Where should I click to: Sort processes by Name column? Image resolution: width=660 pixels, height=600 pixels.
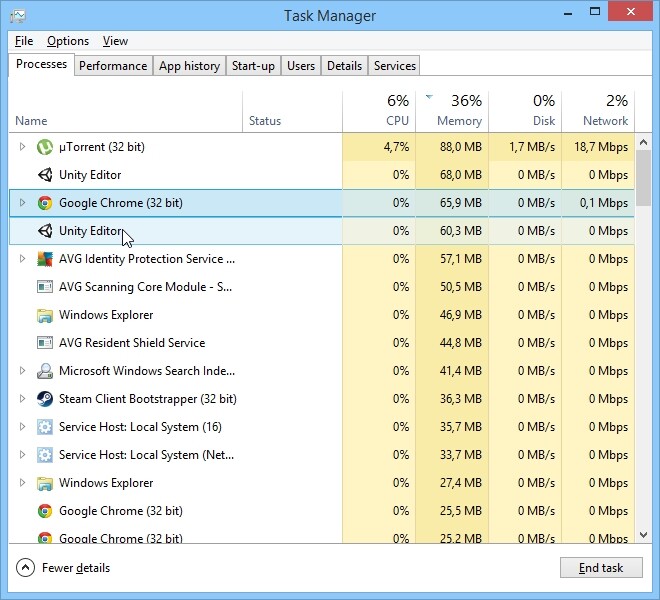coord(125,112)
